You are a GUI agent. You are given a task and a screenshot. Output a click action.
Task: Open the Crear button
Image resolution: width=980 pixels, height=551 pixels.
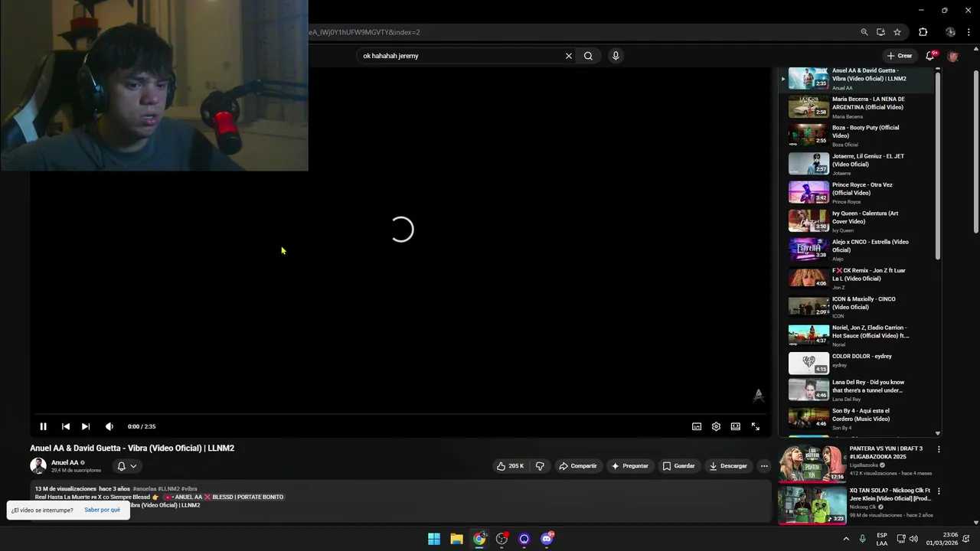pos(900,56)
